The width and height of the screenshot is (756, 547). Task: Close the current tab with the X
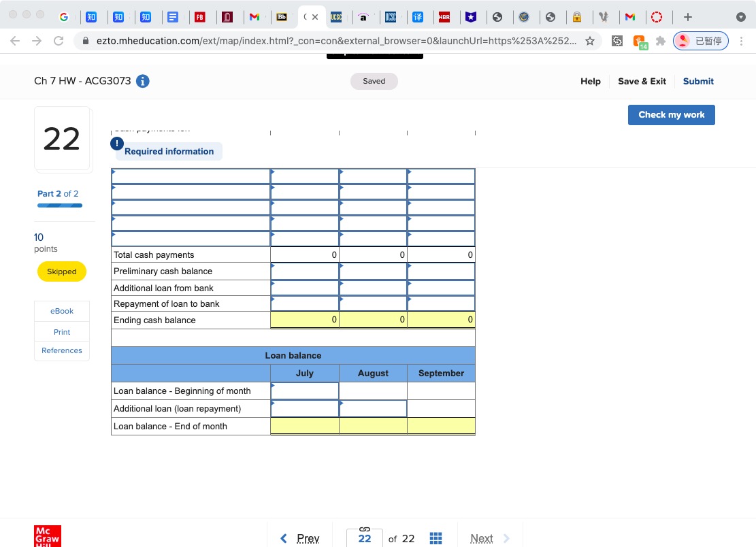315,17
